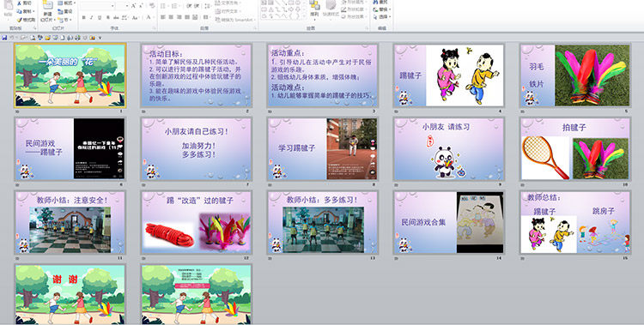Click the Cut (剪切) button

point(25,3)
